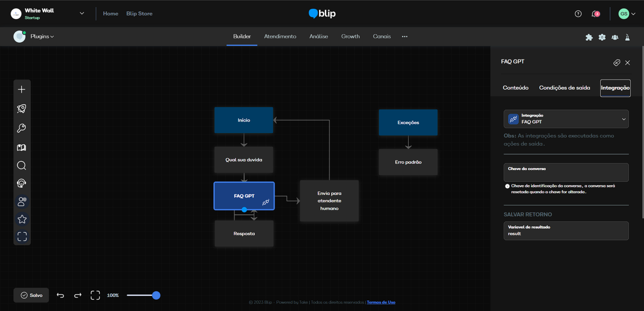Viewport: 644px width, 311px height.
Task: Select the rocket publish tool in sidebar
Action: click(21, 108)
